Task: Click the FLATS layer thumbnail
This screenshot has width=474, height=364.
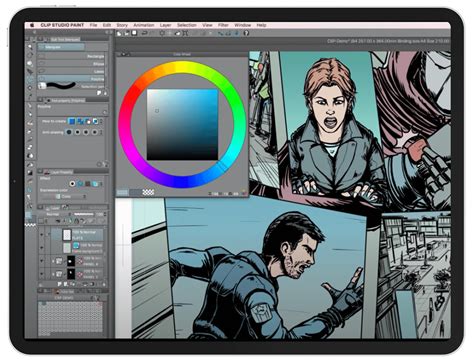Action: (x=67, y=235)
